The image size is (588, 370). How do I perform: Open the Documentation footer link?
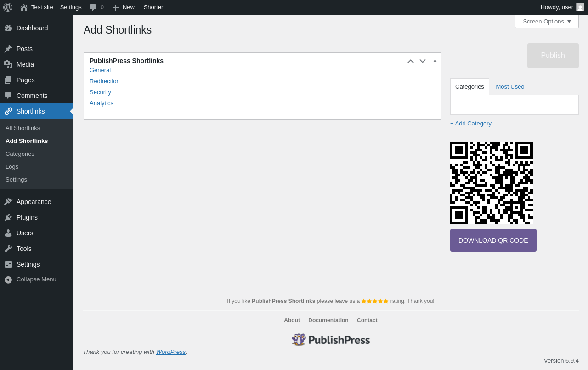(x=328, y=320)
